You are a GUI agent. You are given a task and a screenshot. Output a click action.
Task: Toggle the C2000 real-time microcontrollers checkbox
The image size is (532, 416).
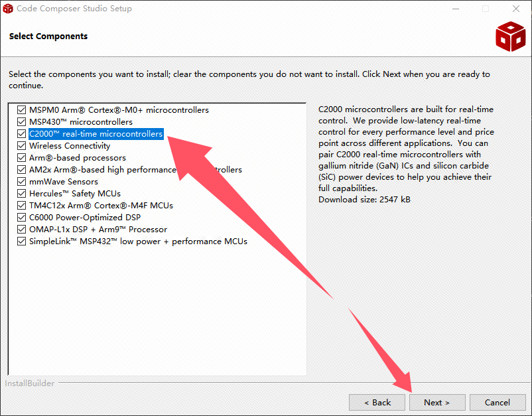click(21, 133)
